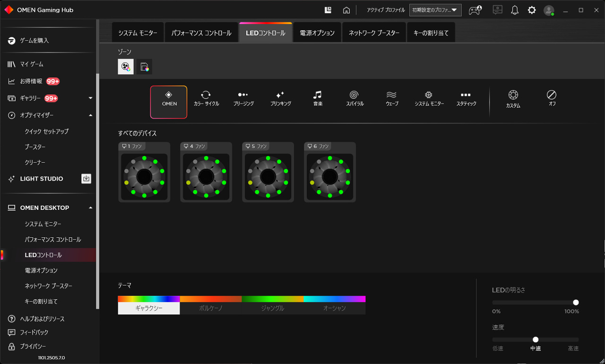Open the ネットワーク ブースター tab
The width and height of the screenshot is (605, 364).
click(x=374, y=33)
